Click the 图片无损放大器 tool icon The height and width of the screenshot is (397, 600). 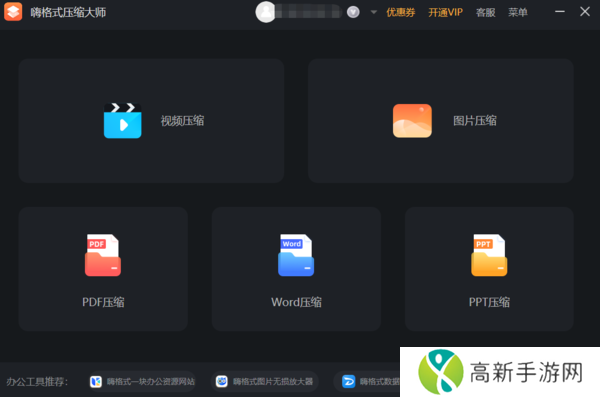(222, 381)
